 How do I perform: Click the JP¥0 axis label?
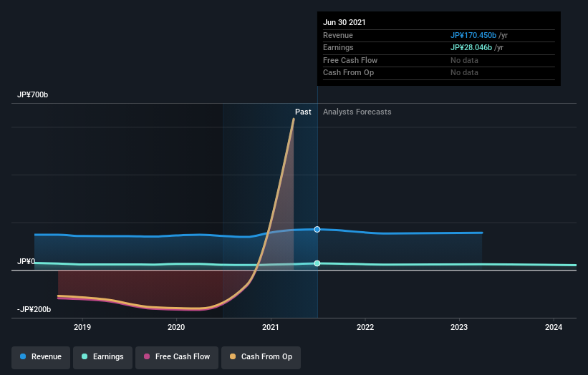click(26, 261)
